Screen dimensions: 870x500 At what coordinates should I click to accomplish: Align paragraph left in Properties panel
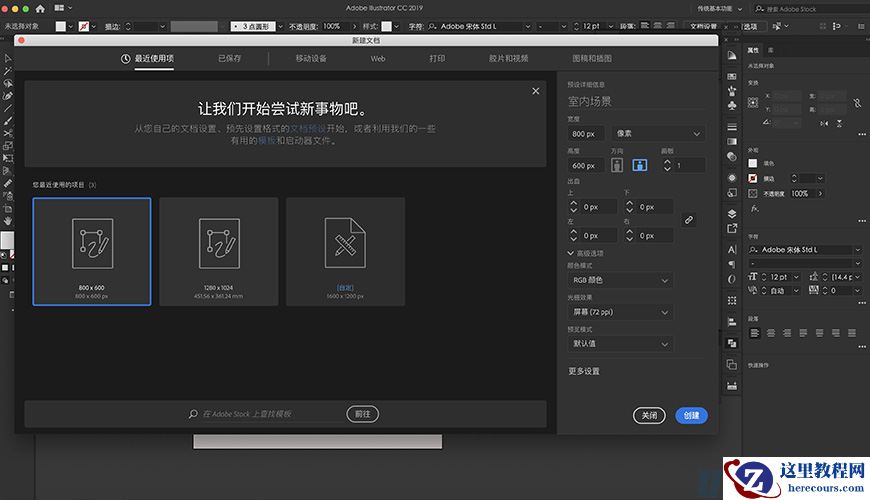coord(754,333)
